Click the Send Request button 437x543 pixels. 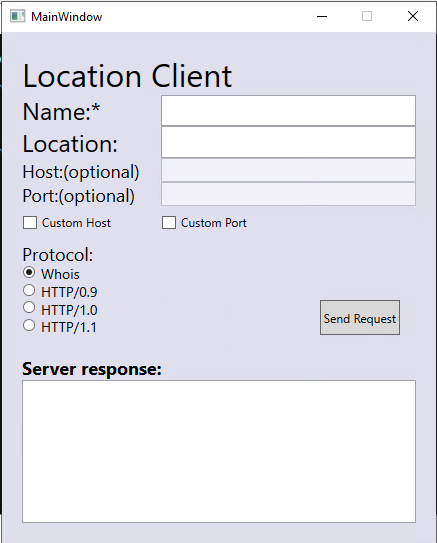[x=360, y=318]
